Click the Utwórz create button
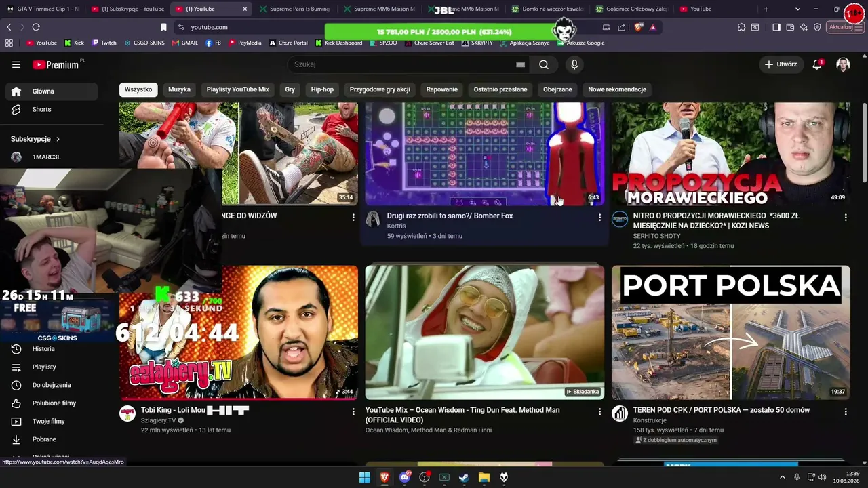 (x=781, y=64)
